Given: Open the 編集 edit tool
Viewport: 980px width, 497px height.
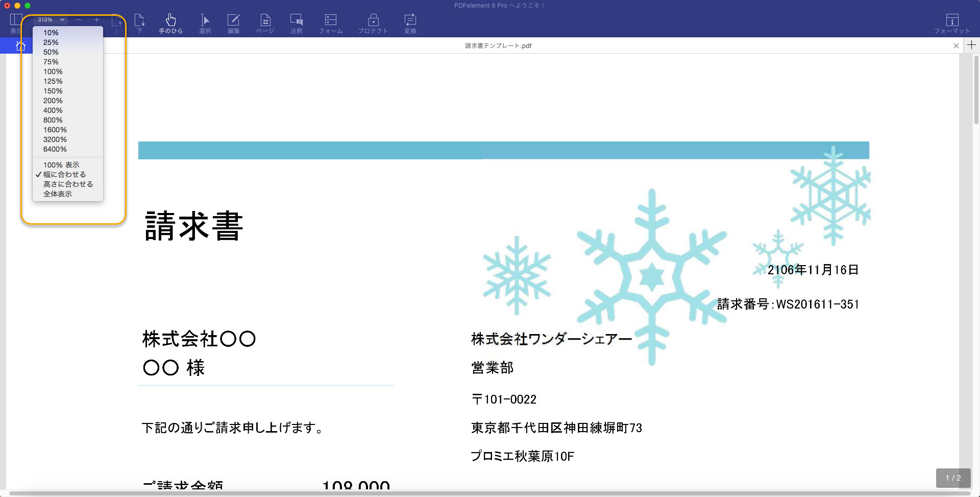Looking at the screenshot, I should pos(233,23).
